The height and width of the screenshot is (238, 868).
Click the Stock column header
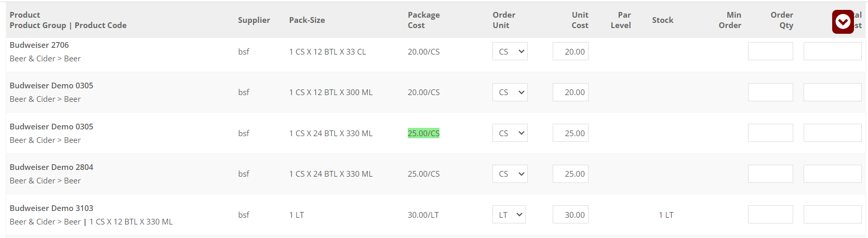coord(662,20)
